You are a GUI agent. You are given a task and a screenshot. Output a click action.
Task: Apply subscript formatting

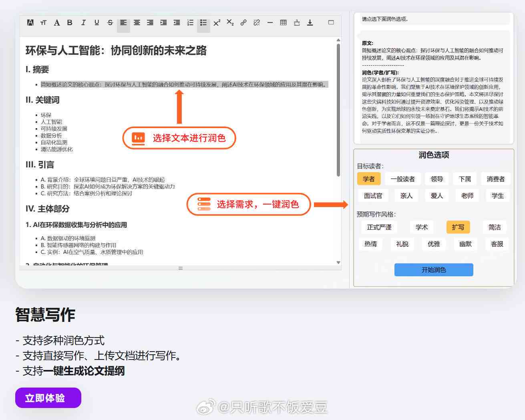[230, 23]
